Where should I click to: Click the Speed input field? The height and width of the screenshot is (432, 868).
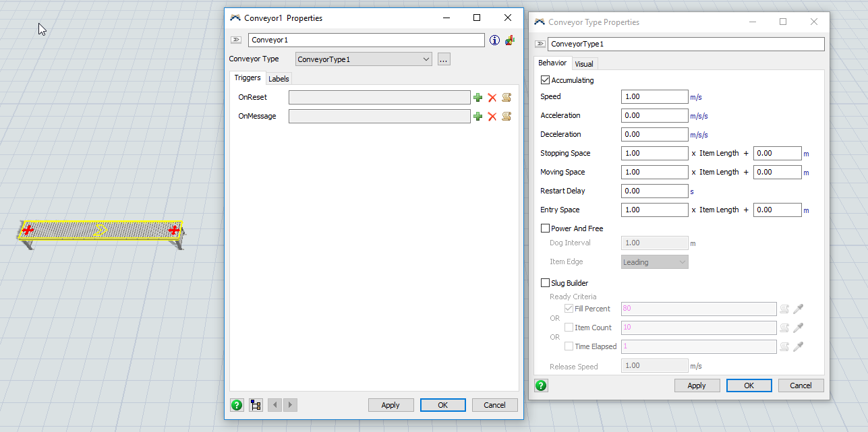pos(654,96)
